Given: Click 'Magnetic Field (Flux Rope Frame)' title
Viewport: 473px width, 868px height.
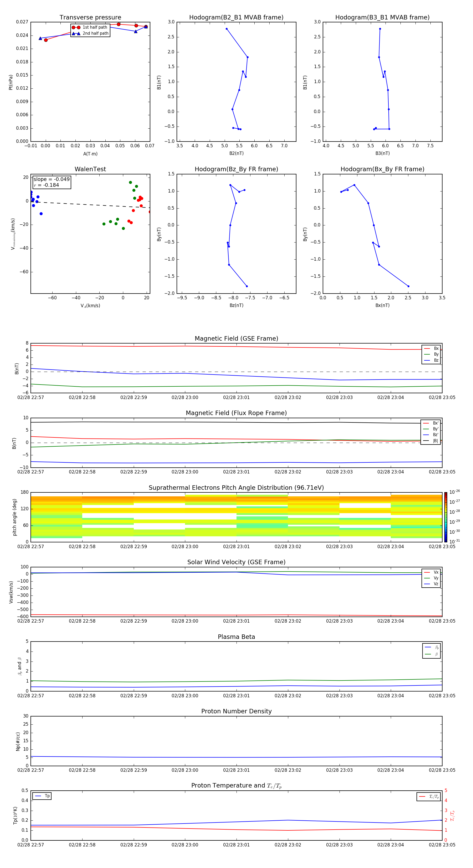Looking at the screenshot, I should pyautogui.click(x=236, y=413).
